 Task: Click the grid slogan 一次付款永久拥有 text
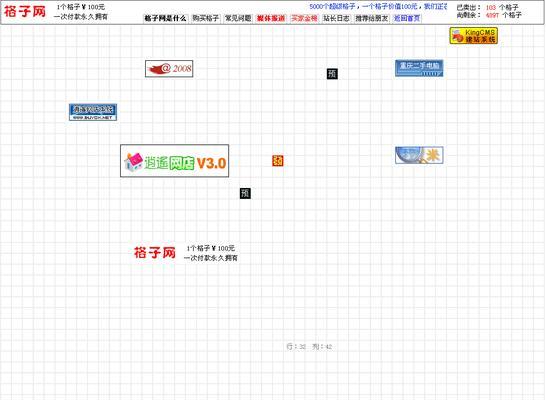[211, 258]
